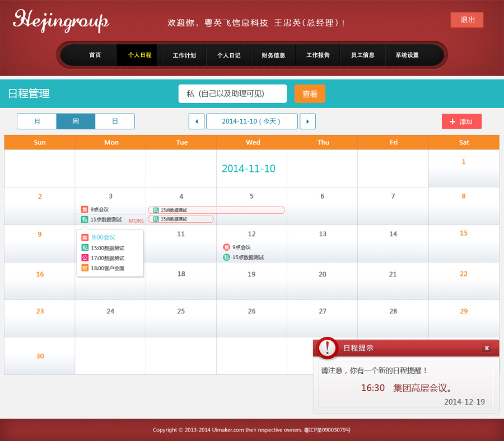Image resolution: width=504 pixels, height=441 pixels.
Task: Click the 2014-11-10 title in calendar
Action: coord(249,168)
